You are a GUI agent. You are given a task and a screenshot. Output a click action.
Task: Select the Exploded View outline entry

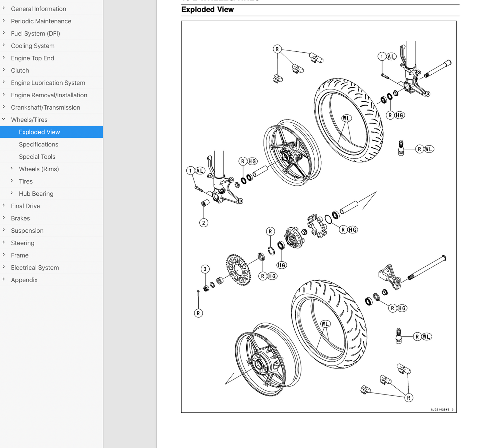point(39,132)
